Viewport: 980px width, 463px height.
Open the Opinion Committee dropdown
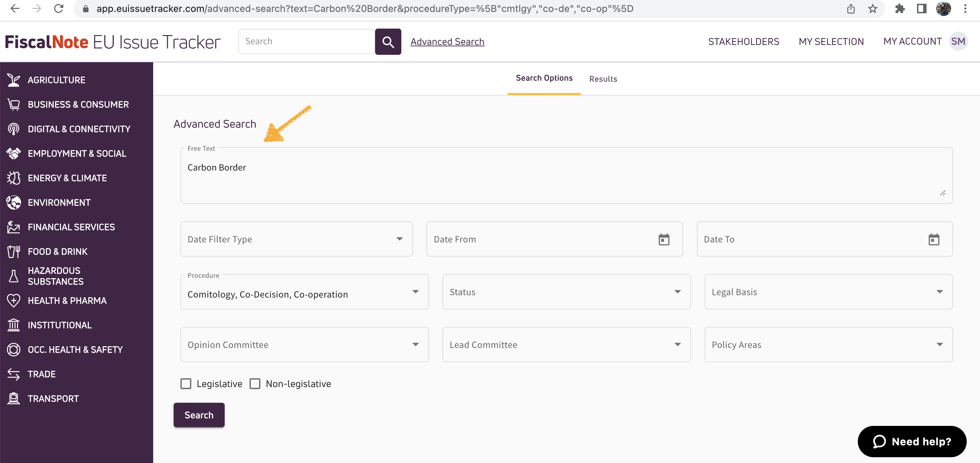(304, 344)
